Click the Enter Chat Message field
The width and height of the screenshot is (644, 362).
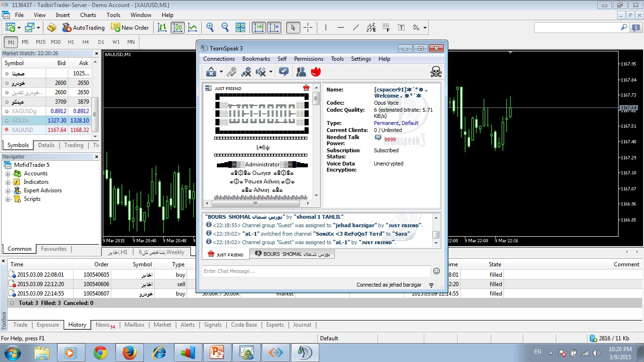click(x=316, y=271)
